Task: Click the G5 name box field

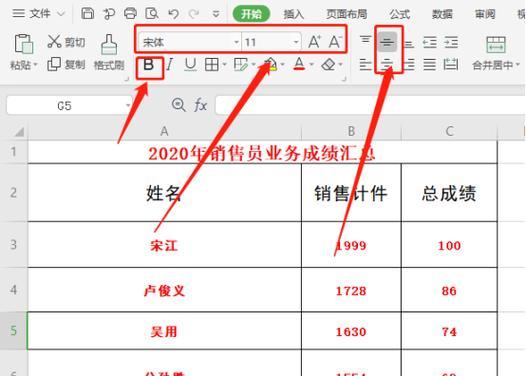Action: coord(64,106)
